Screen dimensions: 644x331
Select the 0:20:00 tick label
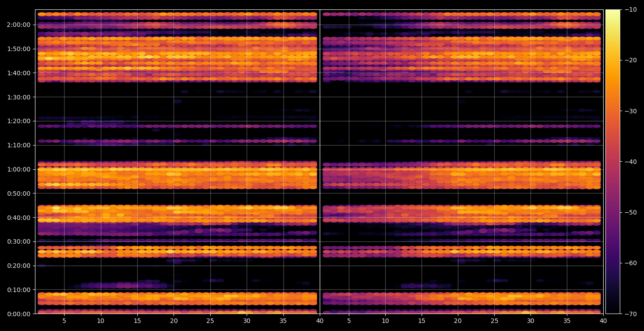[18, 266]
